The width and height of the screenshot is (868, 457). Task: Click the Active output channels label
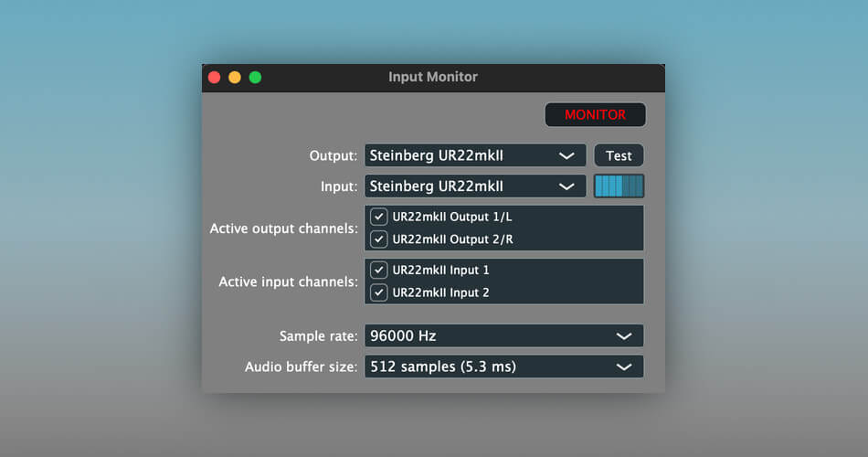click(x=283, y=228)
